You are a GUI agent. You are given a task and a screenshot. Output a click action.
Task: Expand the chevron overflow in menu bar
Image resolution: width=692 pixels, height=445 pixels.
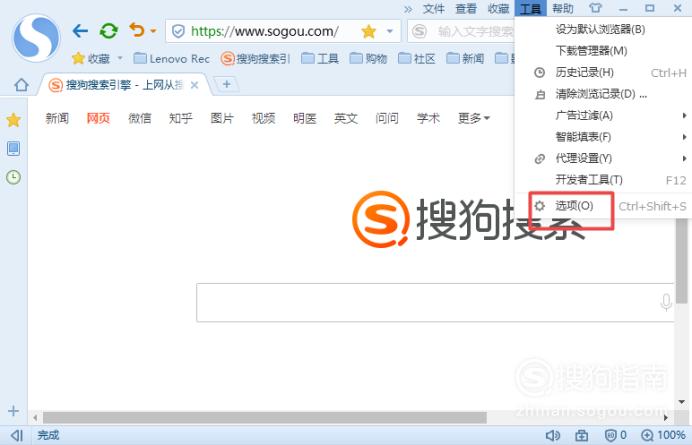pos(408,9)
